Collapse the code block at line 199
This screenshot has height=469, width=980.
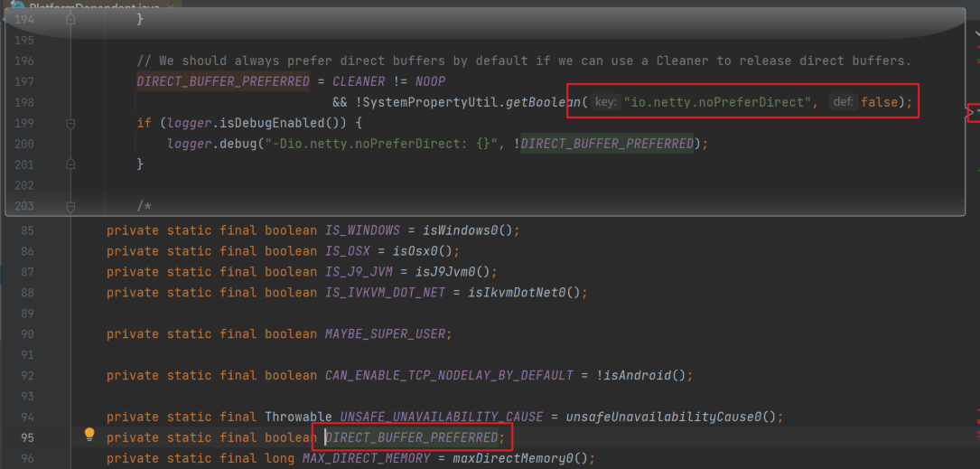click(x=71, y=123)
